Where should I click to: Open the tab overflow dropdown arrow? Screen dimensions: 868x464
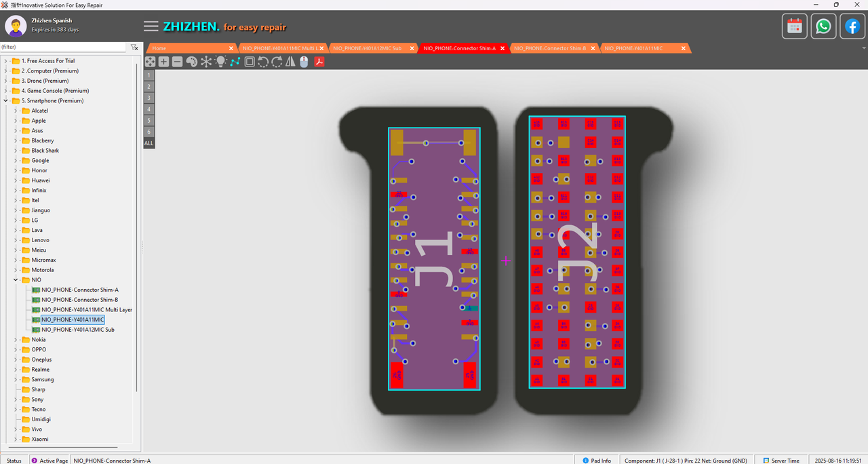[864, 48]
